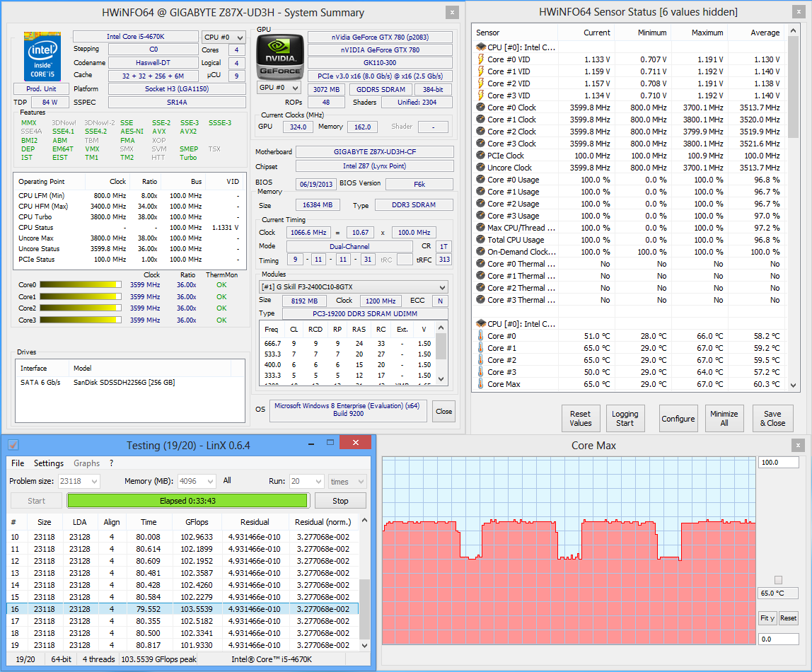Viewport: 812px width, 672px height.
Task: Click the icon beside Uncore Clock sensor
Action: pyautogui.click(x=480, y=167)
